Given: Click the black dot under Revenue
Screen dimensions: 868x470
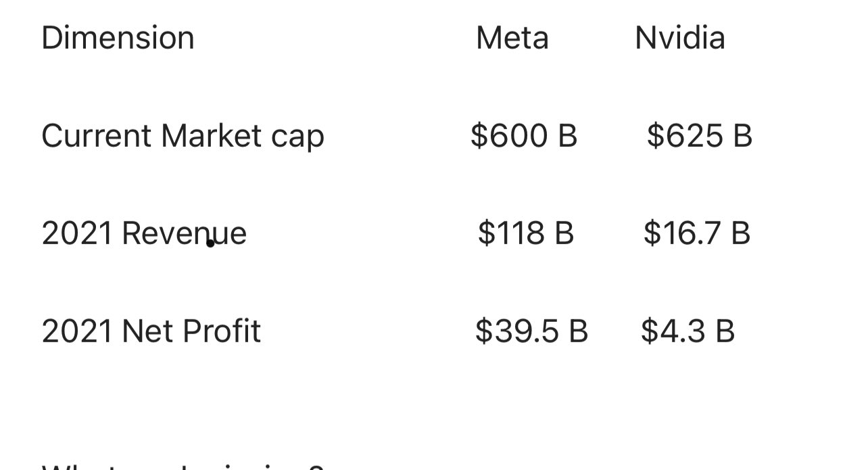Looking at the screenshot, I should [210, 243].
